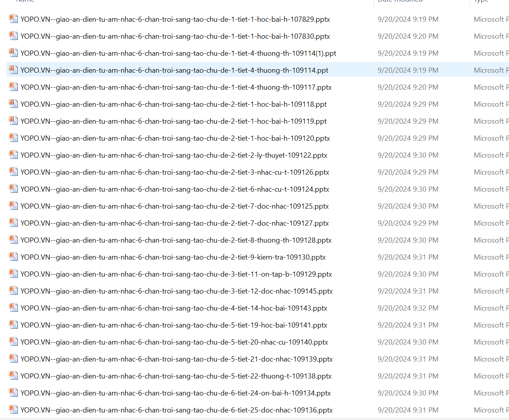Click the icon of file doc-nhac-109139.pptx
This screenshot has height=420, width=509.
[x=13, y=359]
